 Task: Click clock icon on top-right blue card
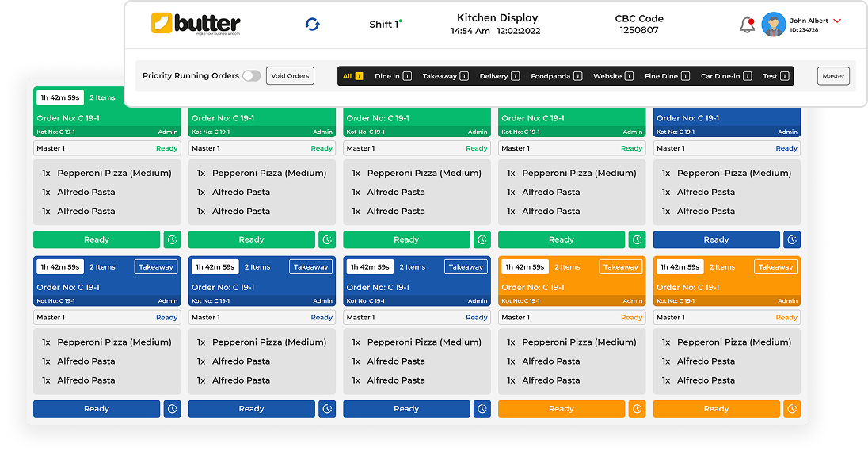[792, 239]
